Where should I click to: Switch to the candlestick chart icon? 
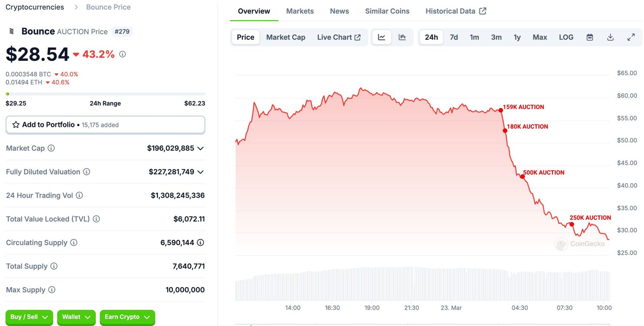click(402, 37)
